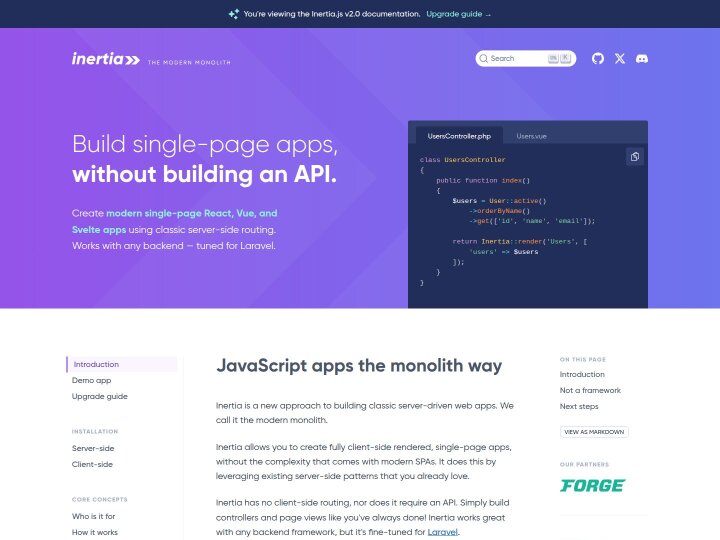Select Introduction in the sidebar

click(122, 364)
